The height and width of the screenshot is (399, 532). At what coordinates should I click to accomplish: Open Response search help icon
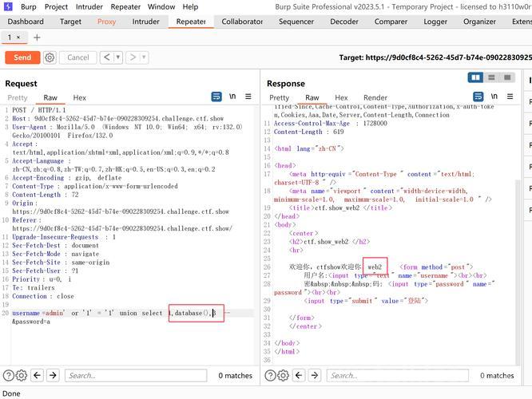[x=271, y=376]
